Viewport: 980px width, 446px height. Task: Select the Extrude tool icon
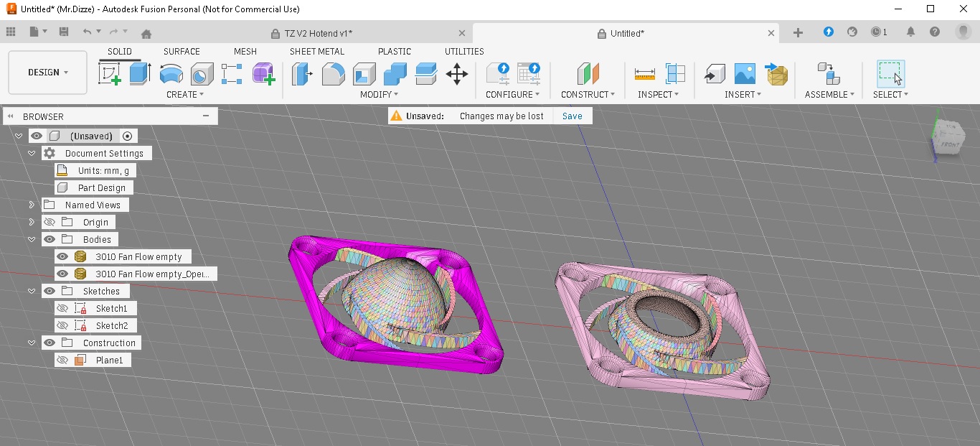(140, 73)
